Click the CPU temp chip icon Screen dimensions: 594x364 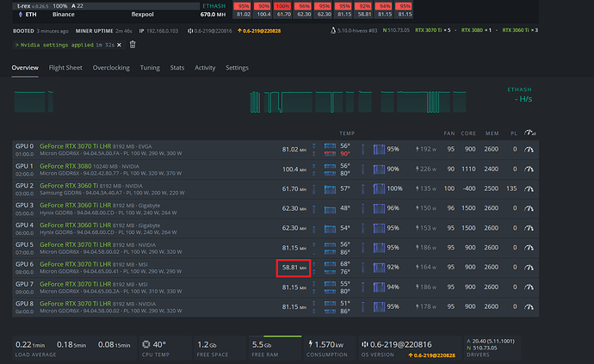click(145, 344)
